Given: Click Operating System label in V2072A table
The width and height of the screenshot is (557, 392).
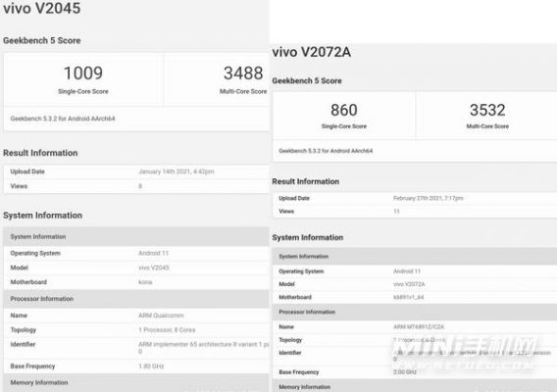Looking at the screenshot, I should tap(301, 271).
